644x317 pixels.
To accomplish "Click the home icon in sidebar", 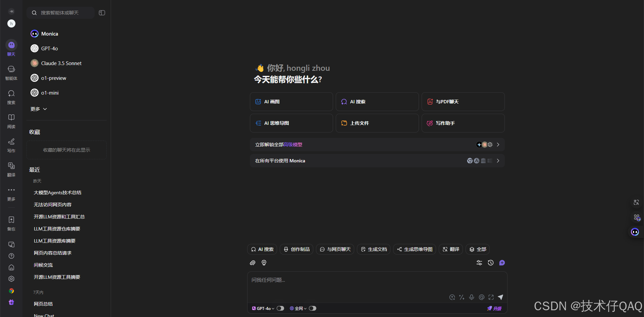I will (11, 267).
